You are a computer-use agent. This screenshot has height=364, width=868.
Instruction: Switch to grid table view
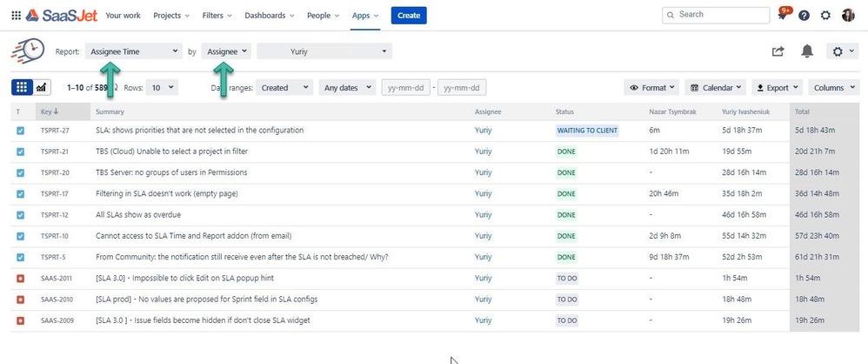coord(22,87)
